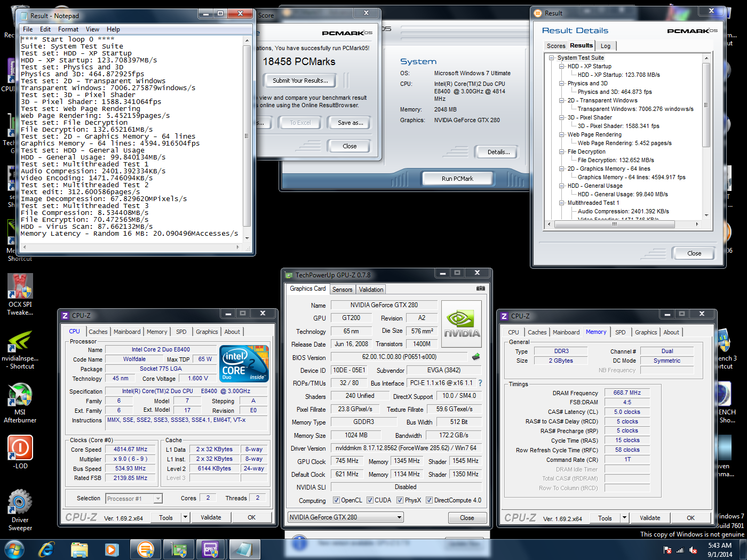The width and height of the screenshot is (747, 560).
Task: Launch MSI Afterburner desktop icon
Action: [x=20, y=403]
